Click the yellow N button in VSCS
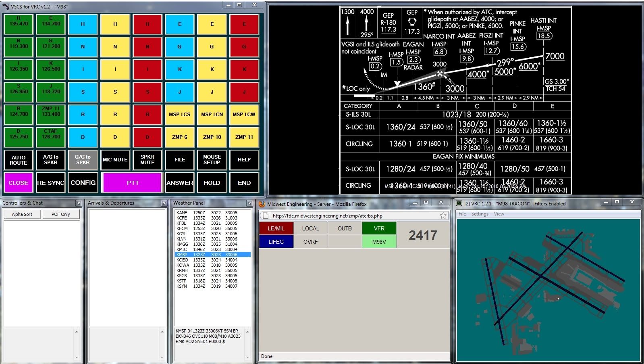 pos(115,46)
